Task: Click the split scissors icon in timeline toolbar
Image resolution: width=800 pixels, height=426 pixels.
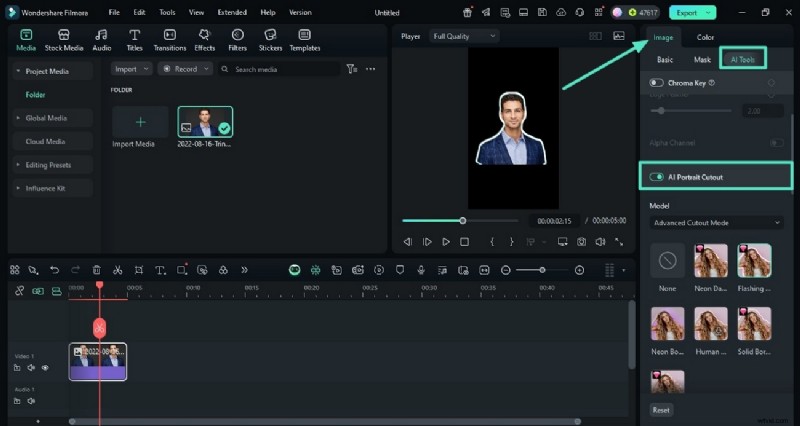Action: point(117,270)
